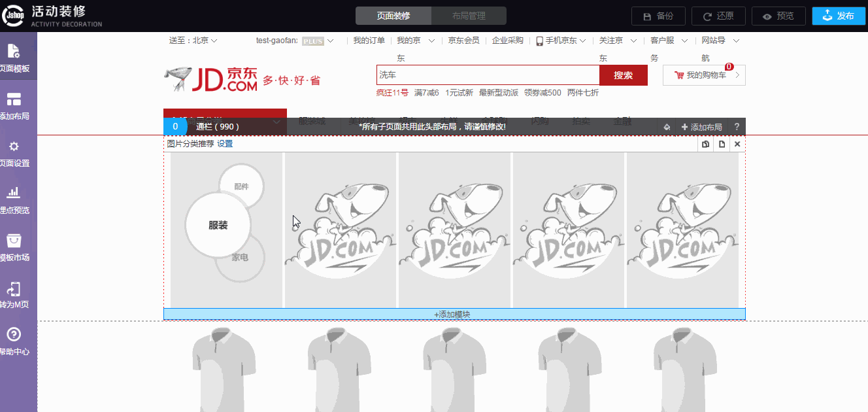Click the 备份 backup button
This screenshot has height=412, width=868.
point(658,16)
